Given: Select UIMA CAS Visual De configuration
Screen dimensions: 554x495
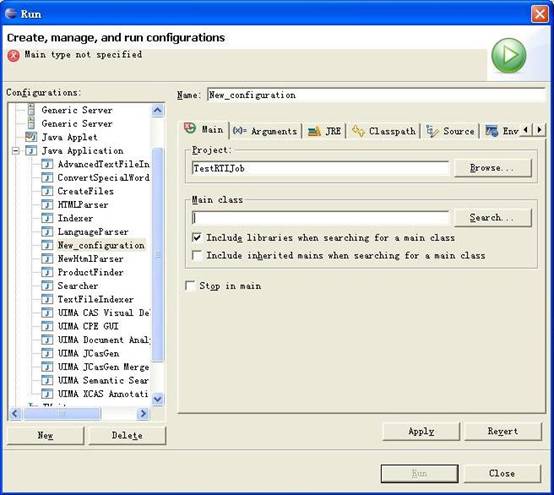Looking at the screenshot, I should 104,313.
